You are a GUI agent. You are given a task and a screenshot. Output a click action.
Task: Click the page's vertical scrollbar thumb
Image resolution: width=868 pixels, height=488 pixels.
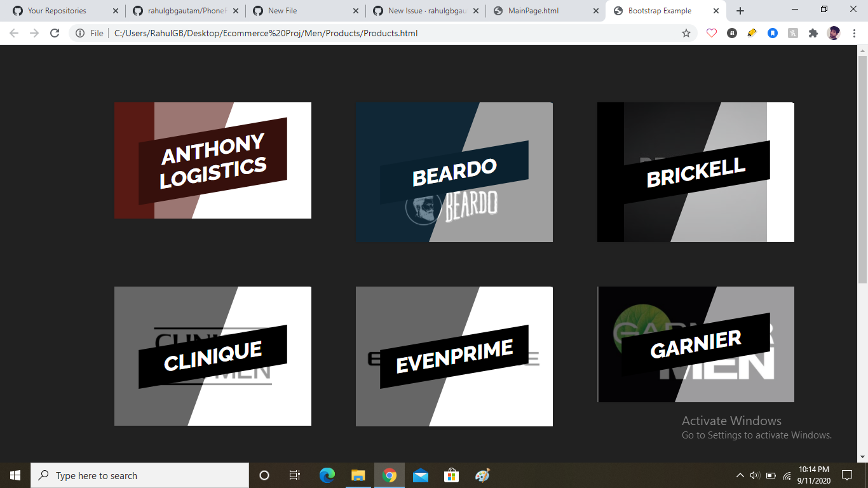(862, 169)
